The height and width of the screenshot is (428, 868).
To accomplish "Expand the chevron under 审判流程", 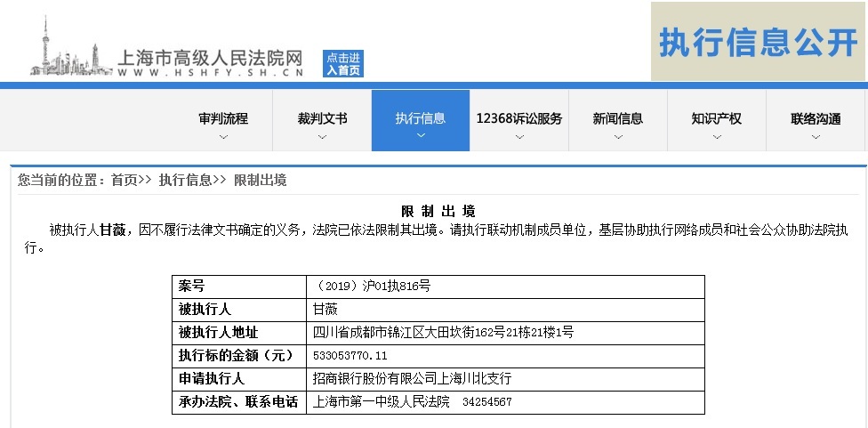I will coord(223,137).
